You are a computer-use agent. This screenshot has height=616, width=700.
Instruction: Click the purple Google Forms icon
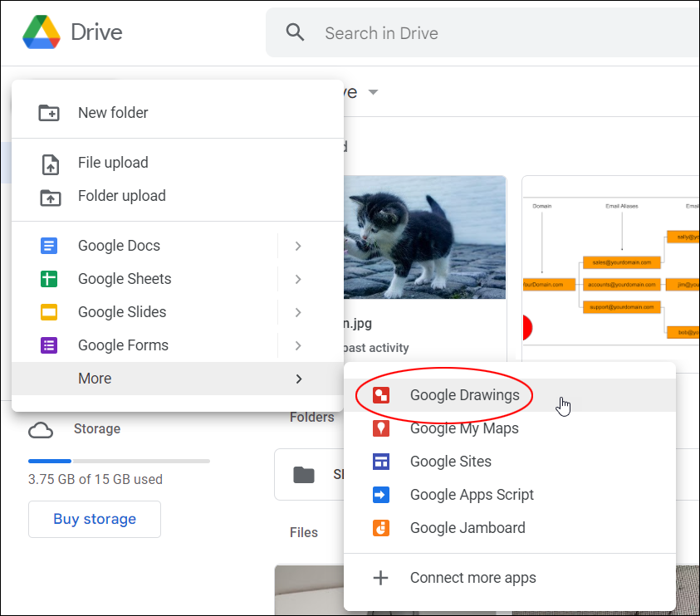pyautogui.click(x=49, y=345)
